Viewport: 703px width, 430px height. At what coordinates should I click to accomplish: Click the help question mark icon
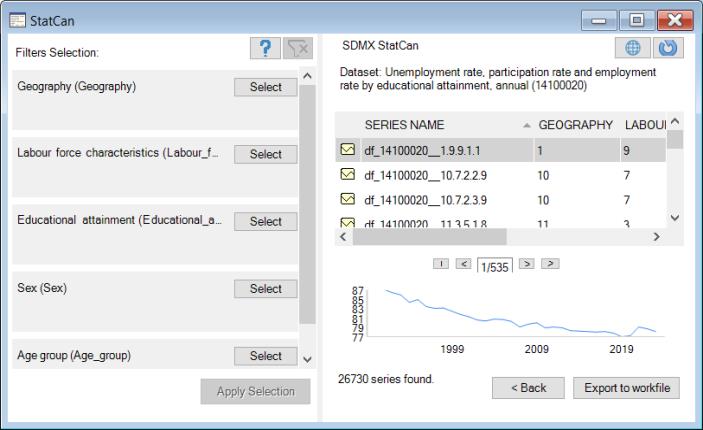265,49
